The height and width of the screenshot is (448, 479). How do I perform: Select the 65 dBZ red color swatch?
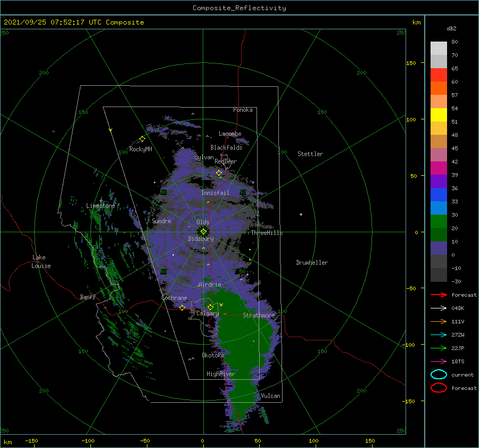439,75
